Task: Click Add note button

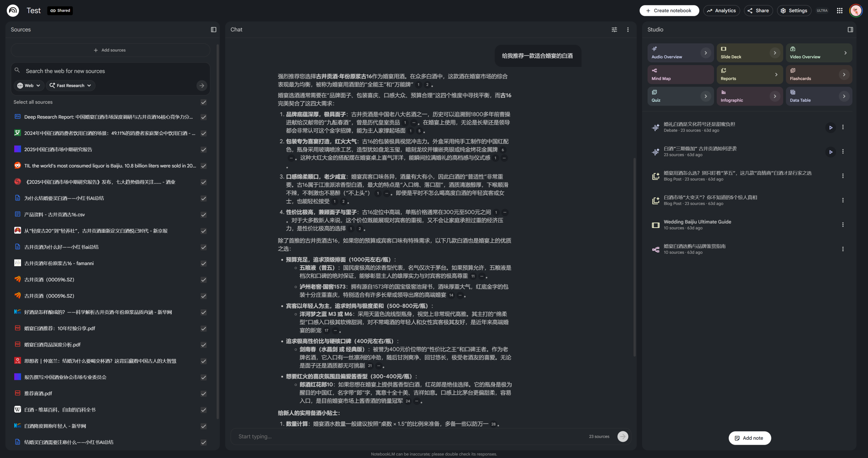Action: click(x=749, y=438)
